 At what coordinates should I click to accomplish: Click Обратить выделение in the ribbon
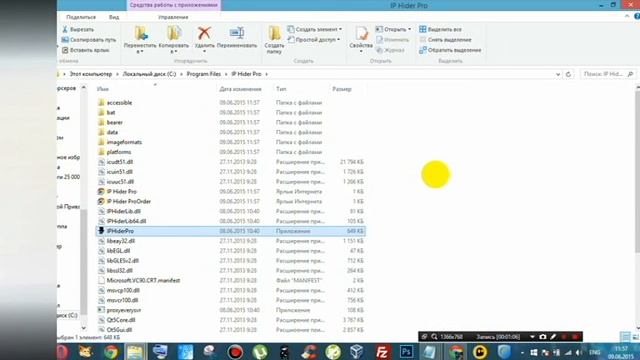(x=450, y=50)
